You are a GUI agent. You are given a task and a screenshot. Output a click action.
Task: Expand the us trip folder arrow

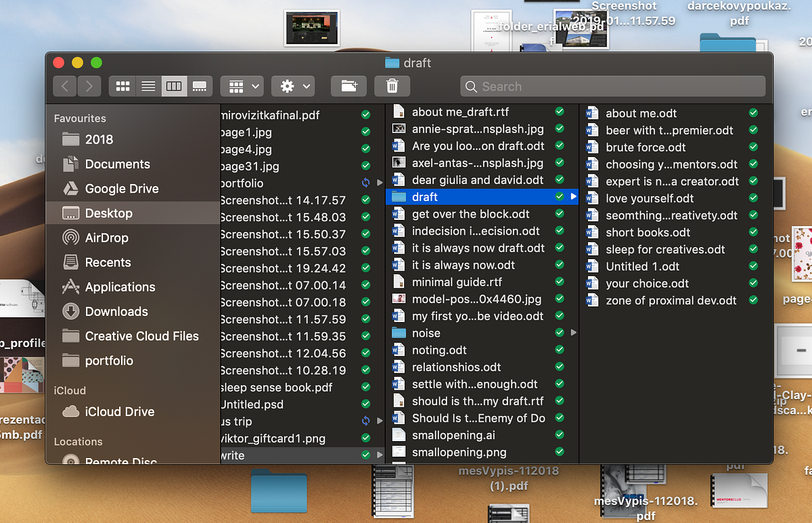click(x=380, y=421)
